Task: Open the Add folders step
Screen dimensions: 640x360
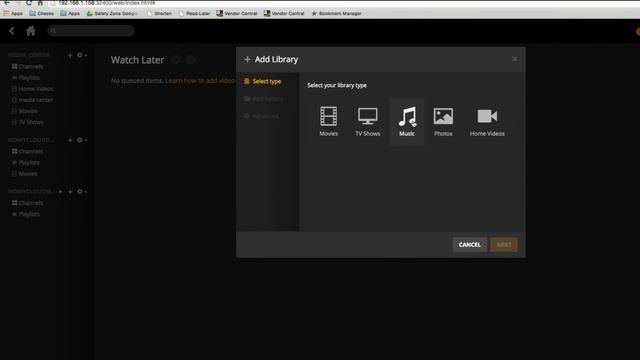Action: click(263, 99)
